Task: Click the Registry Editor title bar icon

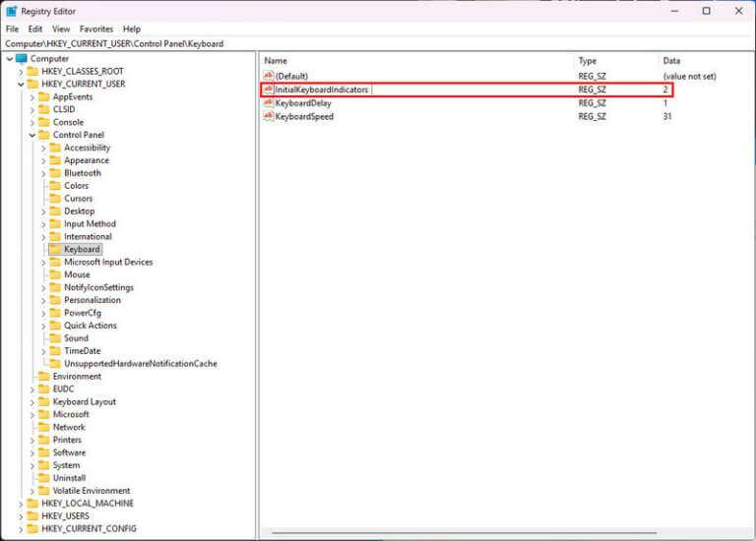Action: point(11,12)
